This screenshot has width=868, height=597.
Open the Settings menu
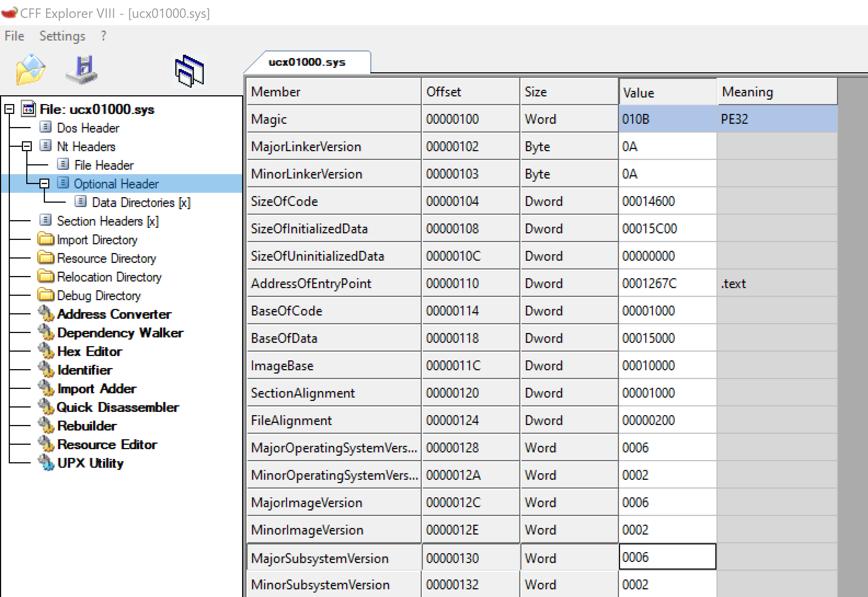pos(62,36)
